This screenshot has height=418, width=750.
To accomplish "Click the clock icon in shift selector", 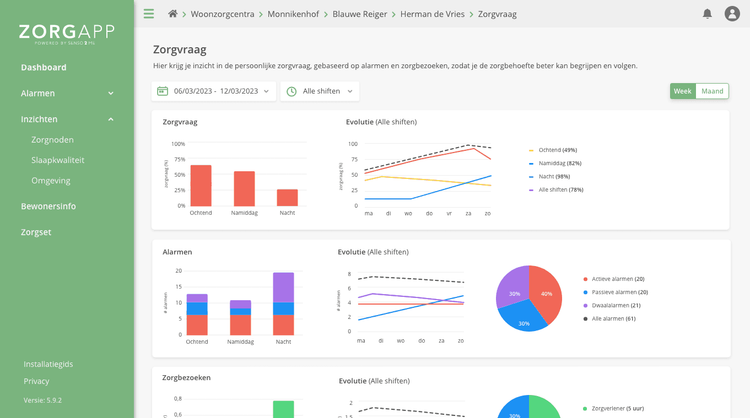I will 291,91.
